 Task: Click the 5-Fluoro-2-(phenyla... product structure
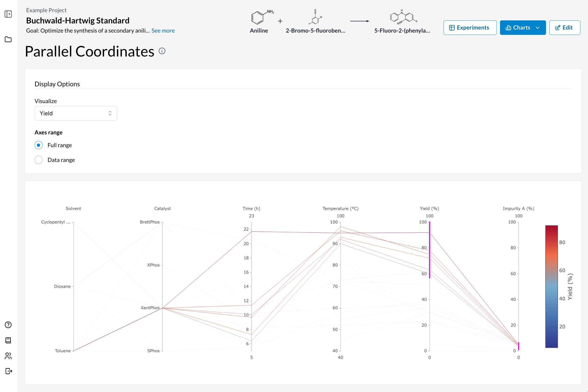[403, 17]
